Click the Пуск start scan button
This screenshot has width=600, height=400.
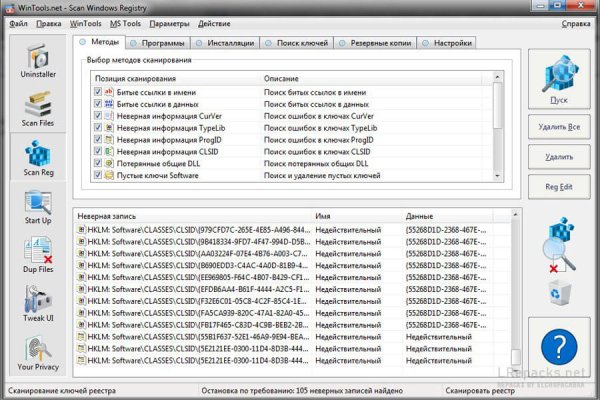point(559,79)
